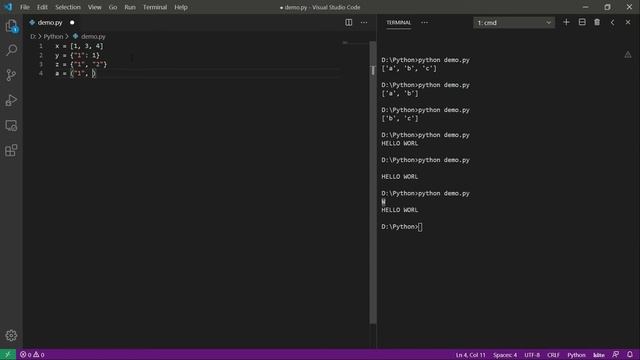Screen dimensions: 640x360
Task: Click the demo.py breadcrumb item
Action: click(x=93, y=36)
